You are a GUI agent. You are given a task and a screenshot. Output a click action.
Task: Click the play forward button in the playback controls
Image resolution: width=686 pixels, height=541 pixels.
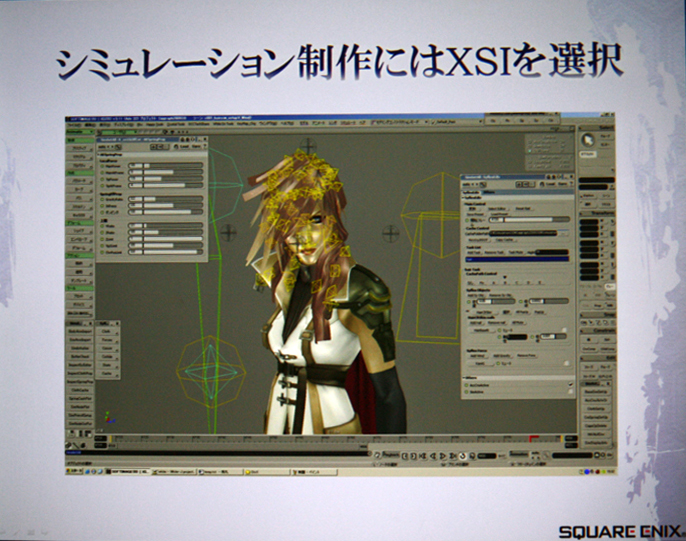[443, 456]
